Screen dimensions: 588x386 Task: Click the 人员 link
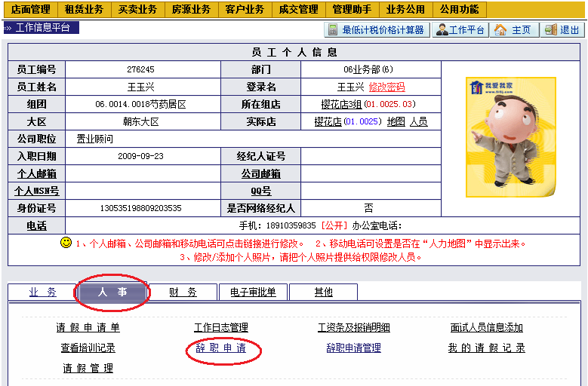click(x=418, y=121)
